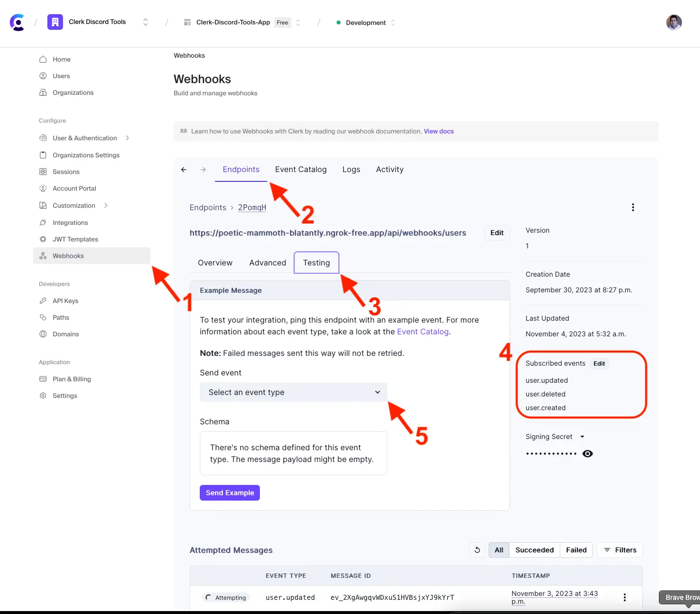Screen dimensions: 700x614
Task: Open the Overview sub-tab
Action: [x=215, y=263]
